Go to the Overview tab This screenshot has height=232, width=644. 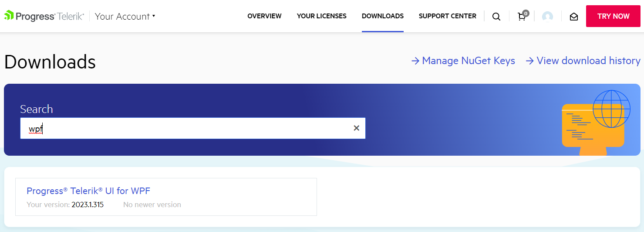pyautogui.click(x=264, y=16)
